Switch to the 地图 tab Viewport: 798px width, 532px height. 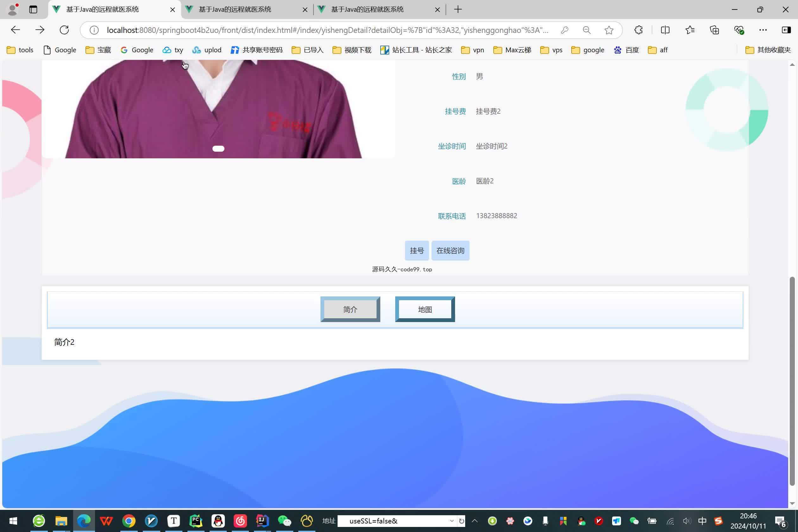(425, 309)
